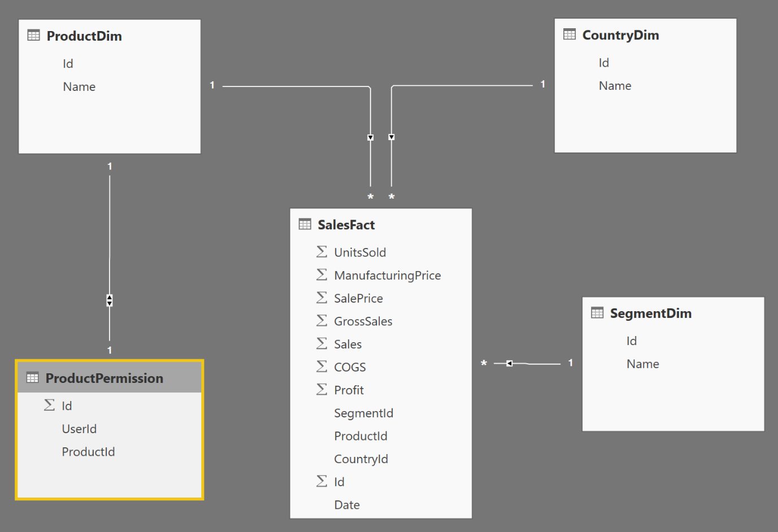This screenshot has width=778, height=532.
Task: Click sigma icon next to SalePrice
Action: tap(321, 298)
